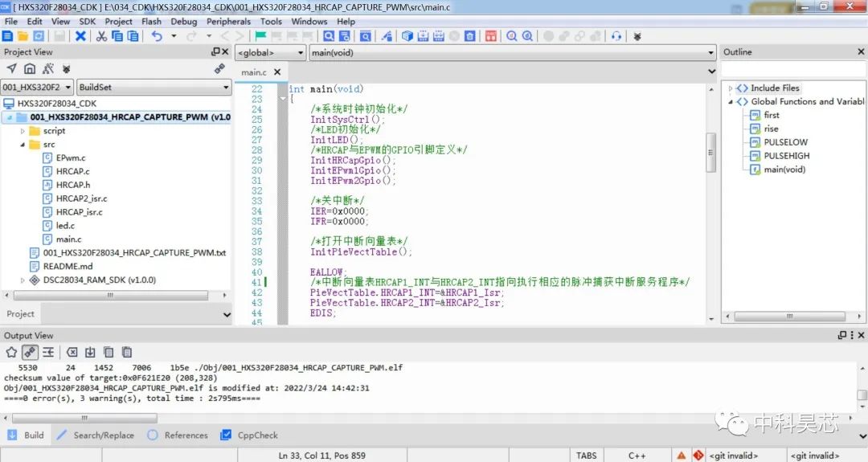
Task: Switch to the Search/Replace tab
Action: [x=96, y=435]
